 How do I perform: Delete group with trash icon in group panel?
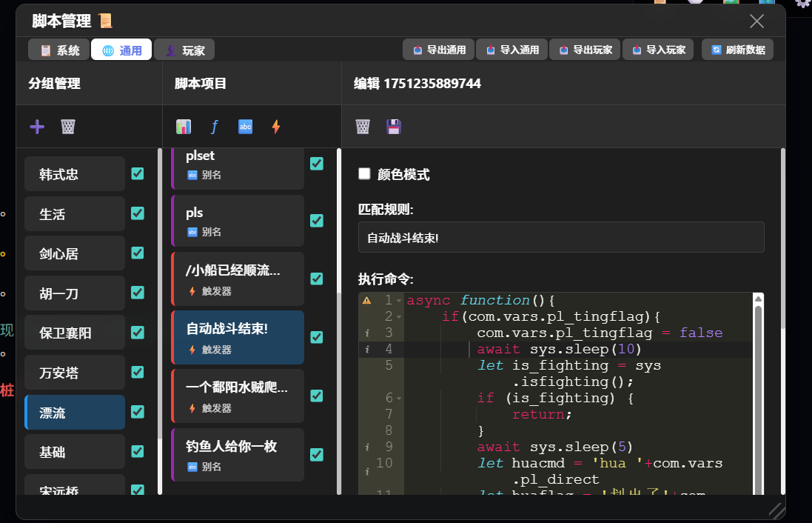tap(68, 127)
